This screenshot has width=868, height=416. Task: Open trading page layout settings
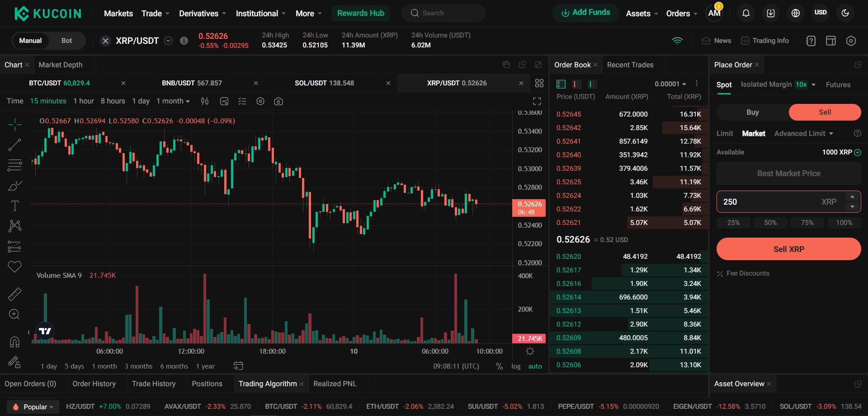(831, 41)
